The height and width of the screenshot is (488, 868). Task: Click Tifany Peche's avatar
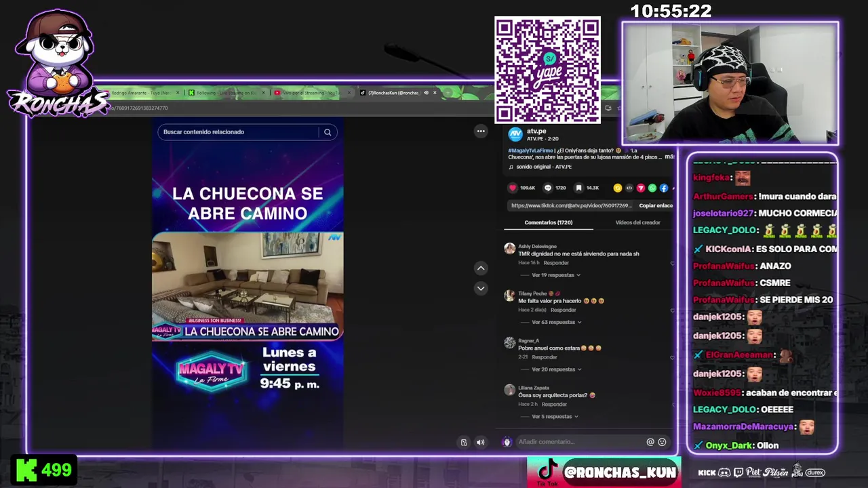tap(509, 296)
